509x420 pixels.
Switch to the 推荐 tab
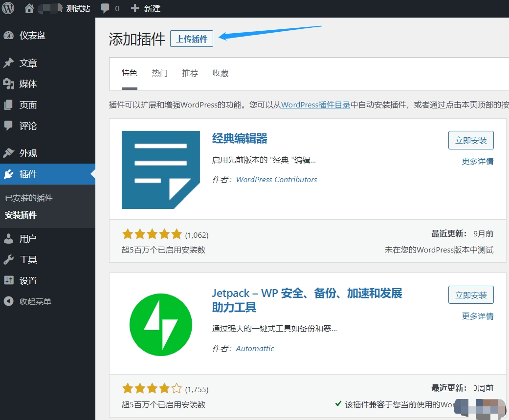pos(190,73)
